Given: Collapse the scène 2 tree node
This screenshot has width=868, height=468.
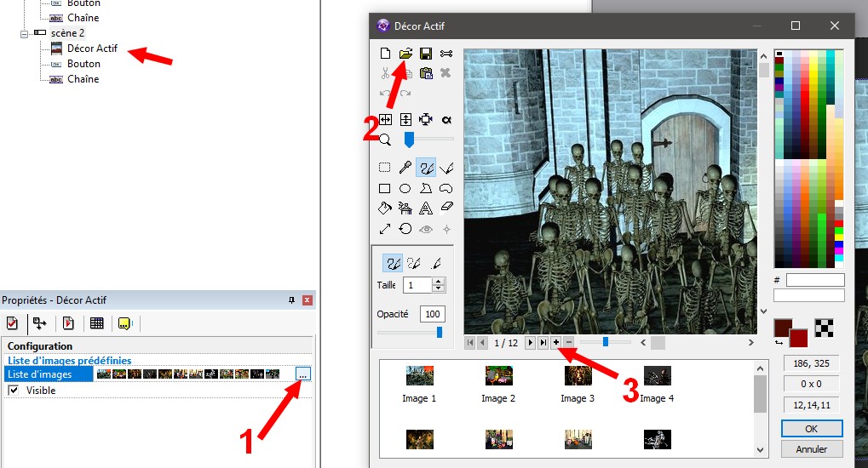Looking at the screenshot, I should (x=24, y=34).
